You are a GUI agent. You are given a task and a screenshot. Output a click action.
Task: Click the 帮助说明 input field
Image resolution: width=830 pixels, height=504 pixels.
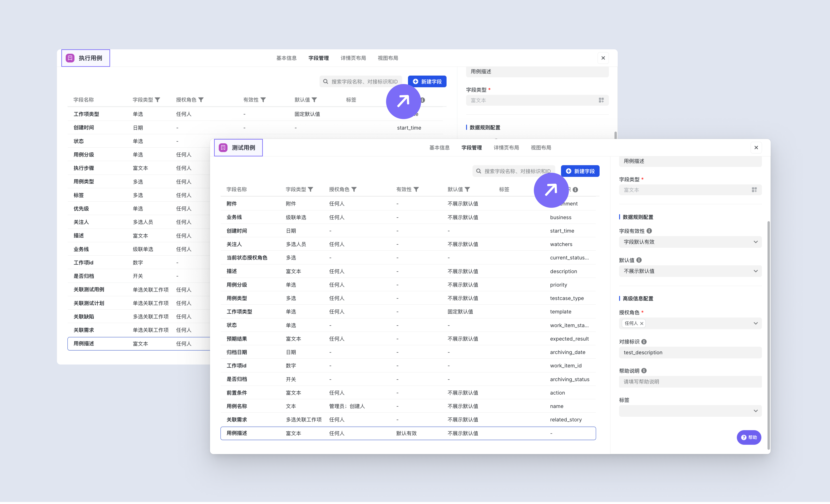[690, 382]
